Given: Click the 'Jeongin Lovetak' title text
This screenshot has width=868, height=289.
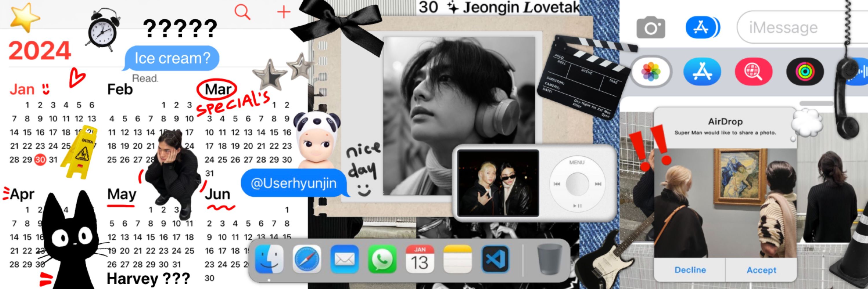Looking at the screenshot, I should click(521, 8).
